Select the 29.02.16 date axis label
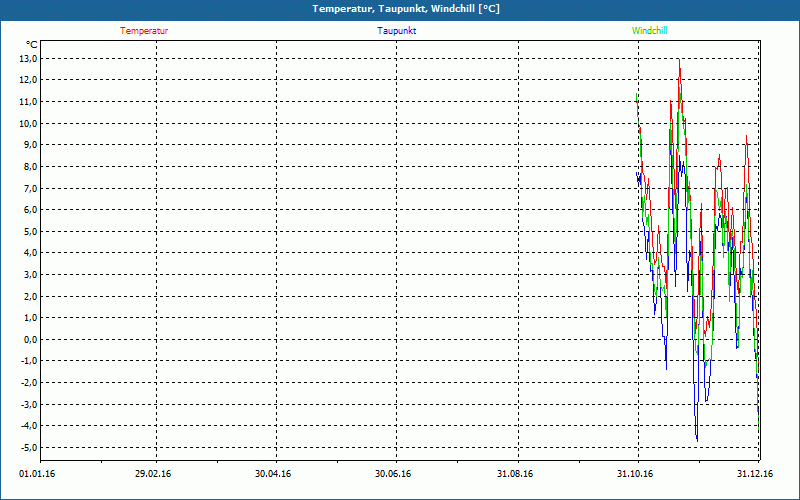 point(153,474)
